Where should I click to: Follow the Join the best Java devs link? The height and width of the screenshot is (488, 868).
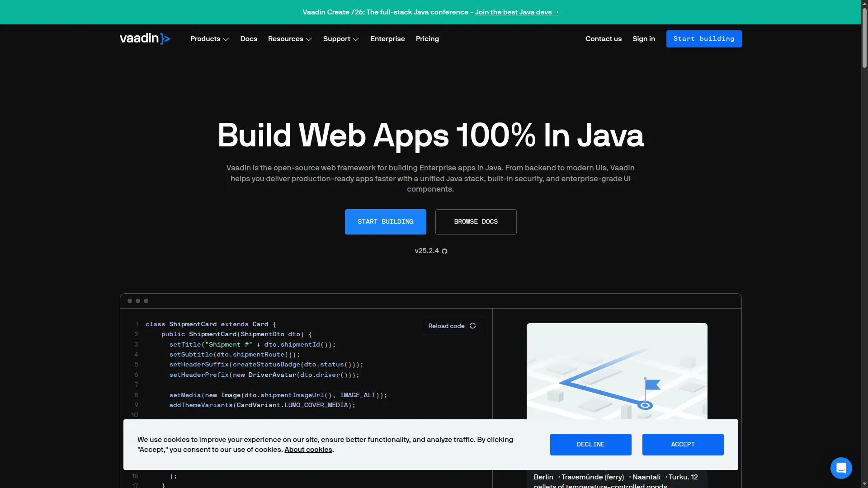[517, 12]
